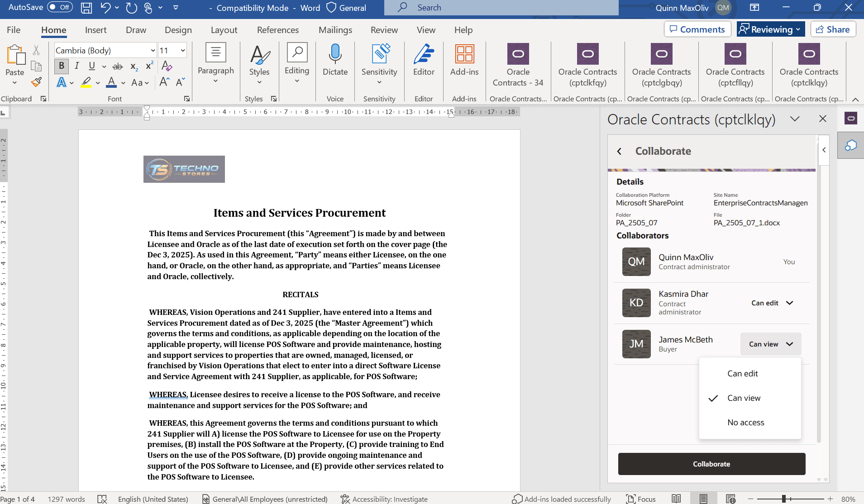Open Add-ins from the ribbon
The width and height of the screenshot is (864, 504).
pyautogui.click(x=464, y=60)
